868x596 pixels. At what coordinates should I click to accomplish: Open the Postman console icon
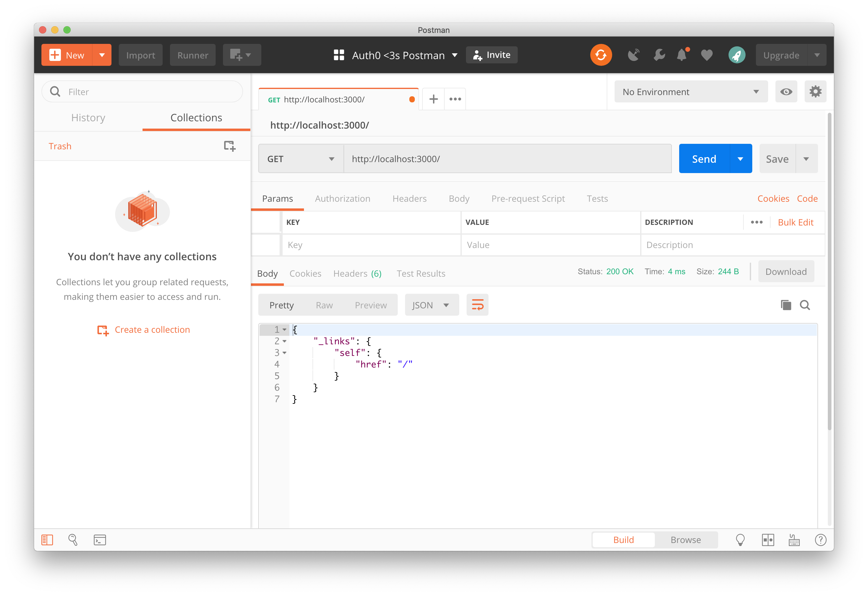(x=100, y=540)
